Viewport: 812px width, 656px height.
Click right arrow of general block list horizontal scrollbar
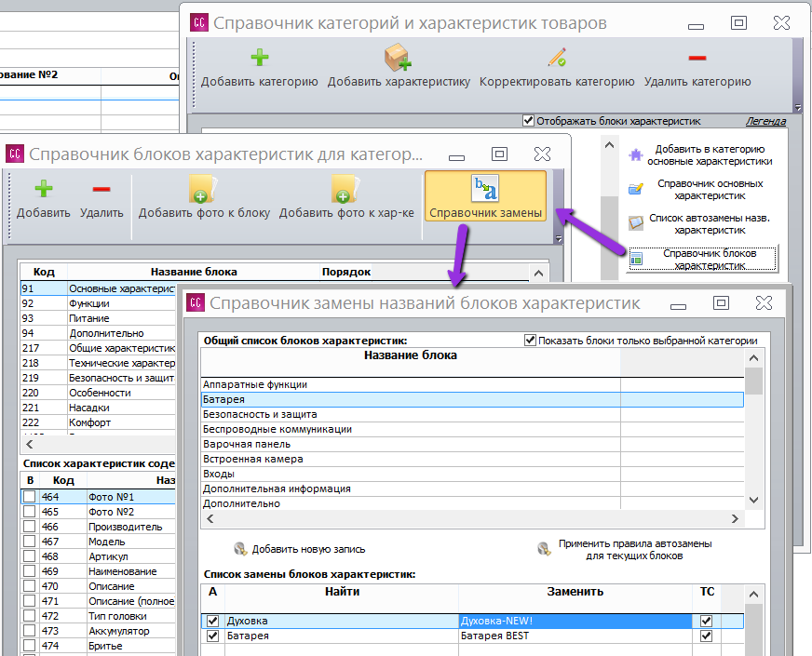(735, 518)
